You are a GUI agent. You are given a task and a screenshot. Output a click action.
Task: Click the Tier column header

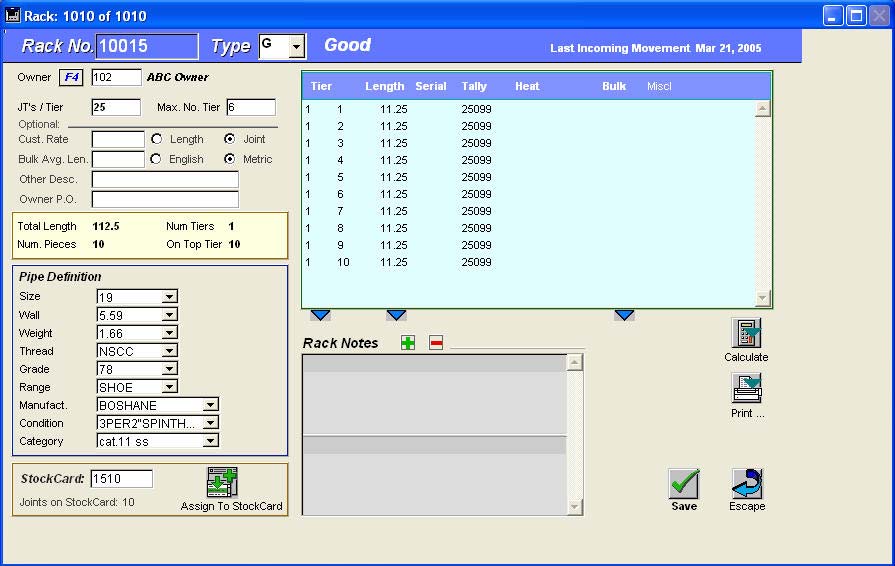(x=321, y=86)
